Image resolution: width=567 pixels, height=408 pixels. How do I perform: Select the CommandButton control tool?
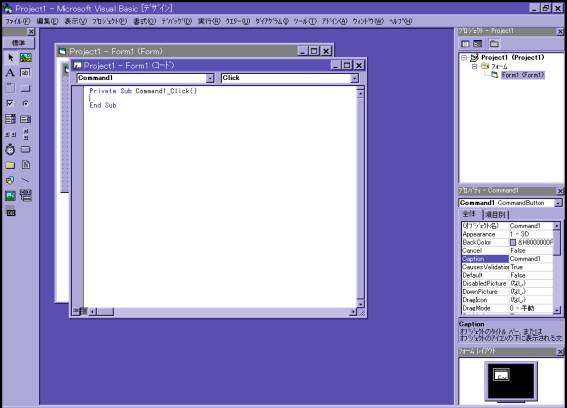[25, 88]
